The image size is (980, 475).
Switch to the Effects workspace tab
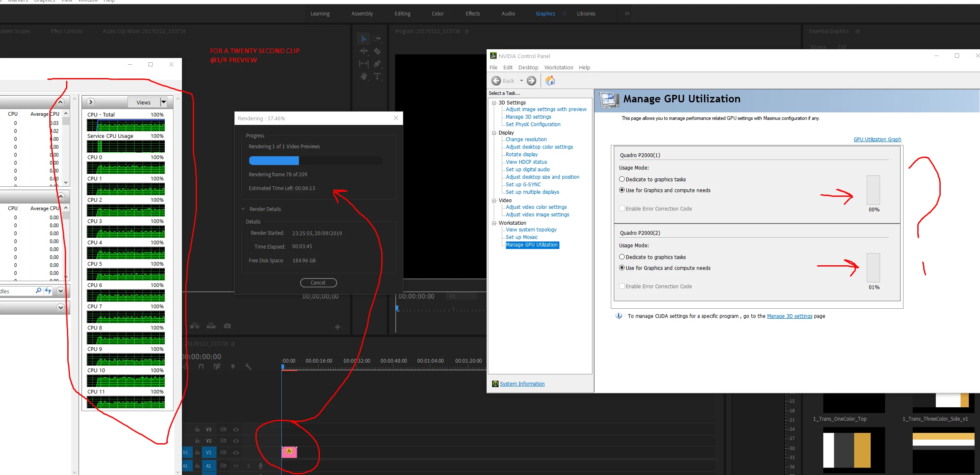click(472, 14)
